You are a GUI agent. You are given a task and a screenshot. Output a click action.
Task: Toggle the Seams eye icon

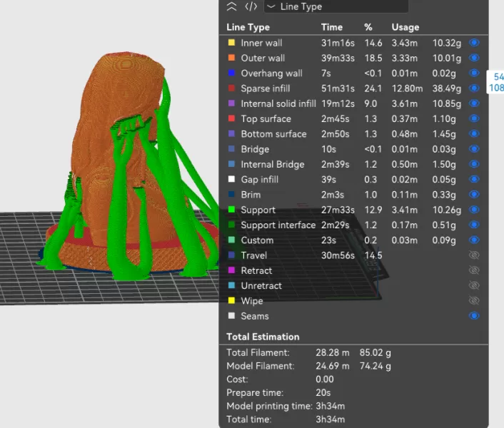[x=474, y=316]
